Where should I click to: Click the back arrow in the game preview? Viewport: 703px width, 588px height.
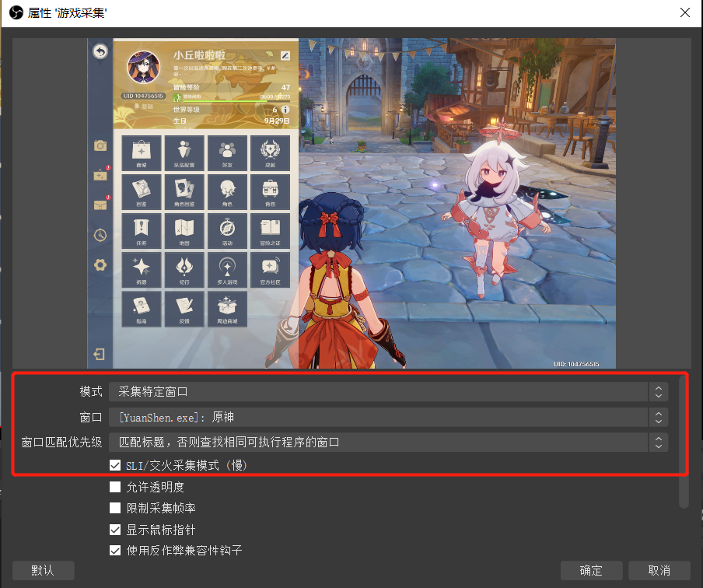point(100,51)
